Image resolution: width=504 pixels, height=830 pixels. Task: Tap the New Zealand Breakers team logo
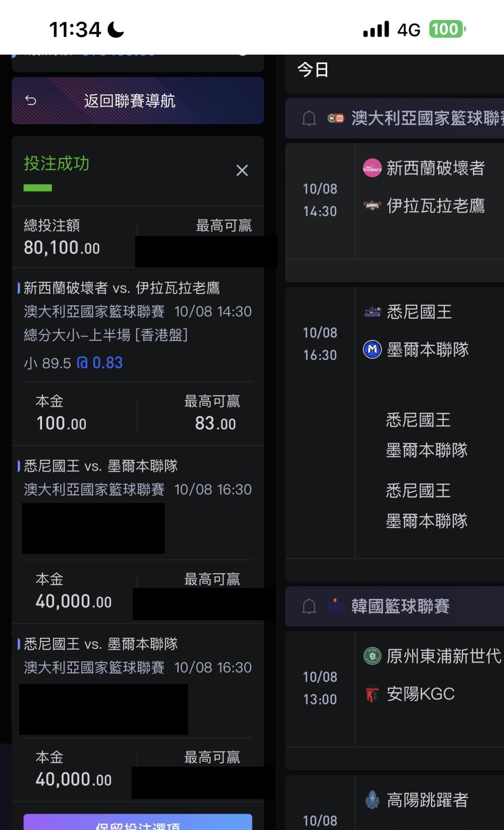click(x=372, y=168)
